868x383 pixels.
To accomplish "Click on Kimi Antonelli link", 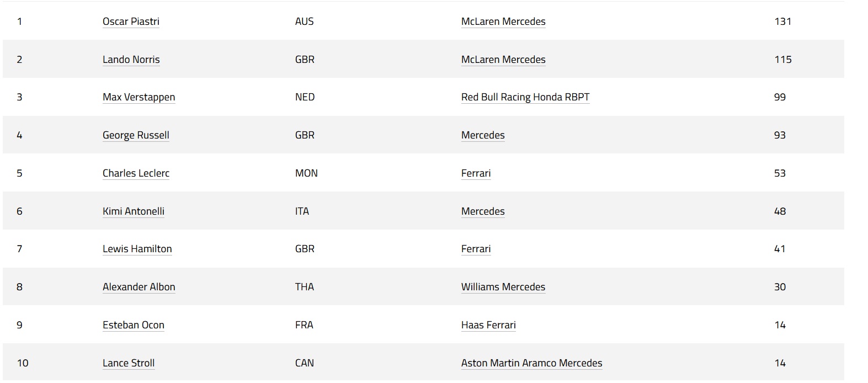I will (x=133, y=211).
